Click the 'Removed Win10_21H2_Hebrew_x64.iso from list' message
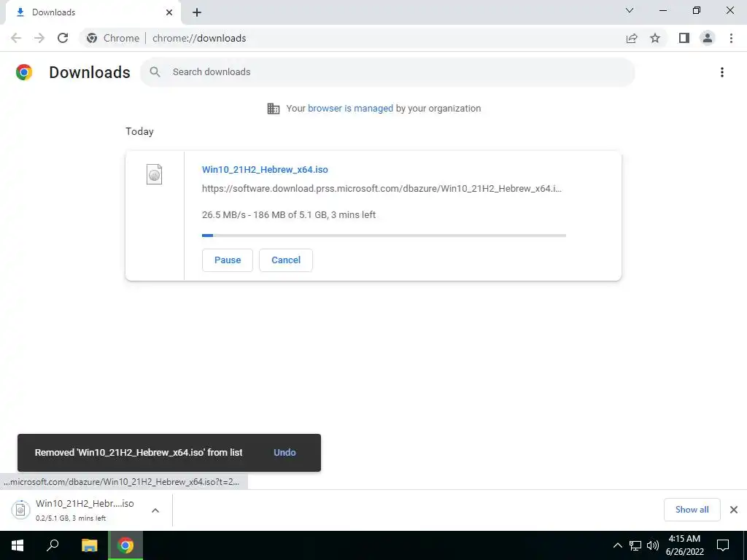 (139, 452)
